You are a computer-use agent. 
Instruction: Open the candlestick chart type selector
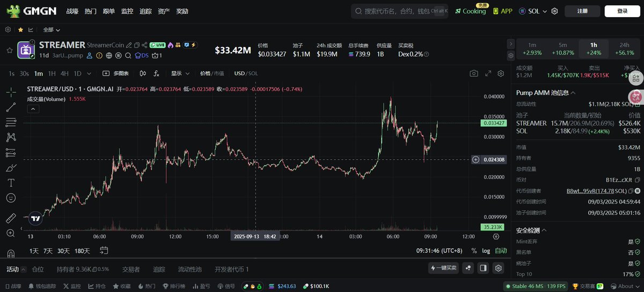pos(143,73)
